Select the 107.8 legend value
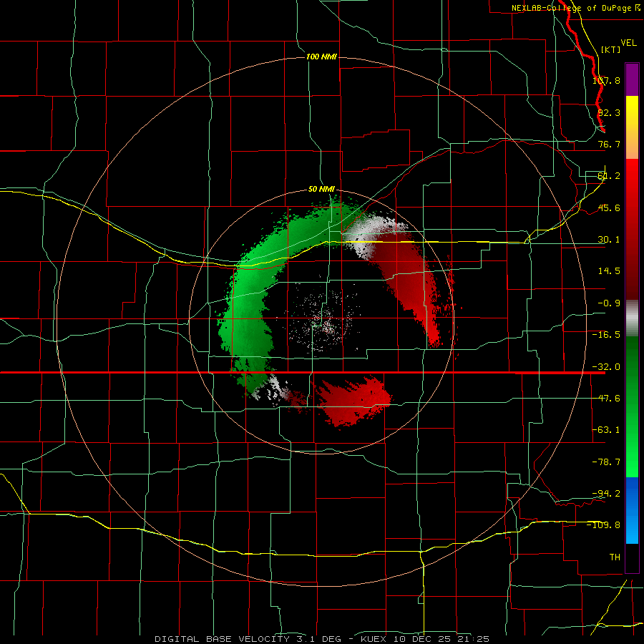This screenshot has height=644, width=644. [606, 80]
